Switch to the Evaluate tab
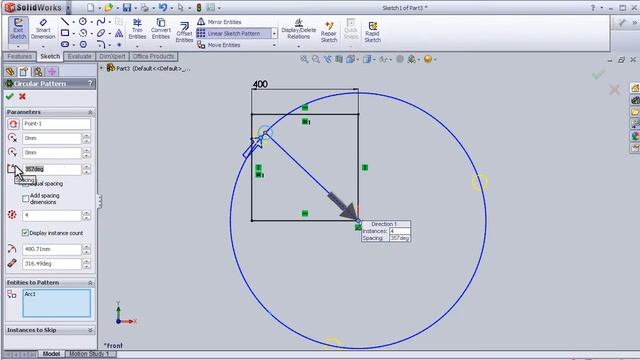This screenshot has width=640, height=360. click(79, 56)
